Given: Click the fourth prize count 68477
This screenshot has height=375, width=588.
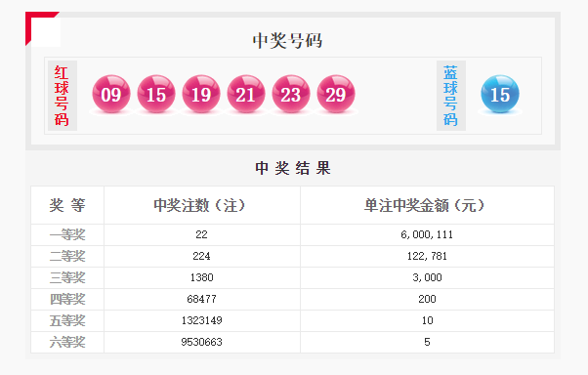Looking at the screenshot, I should pos(202,299).
